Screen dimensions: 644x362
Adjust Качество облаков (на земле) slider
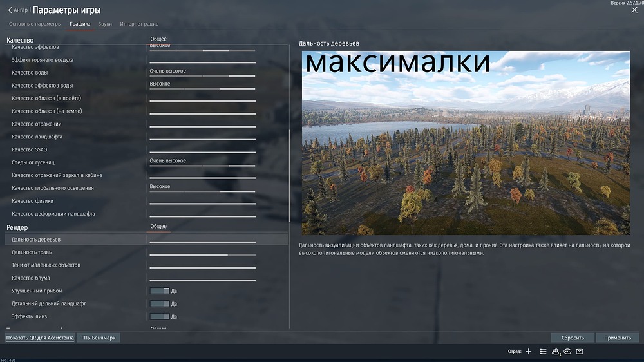point(202,113)
